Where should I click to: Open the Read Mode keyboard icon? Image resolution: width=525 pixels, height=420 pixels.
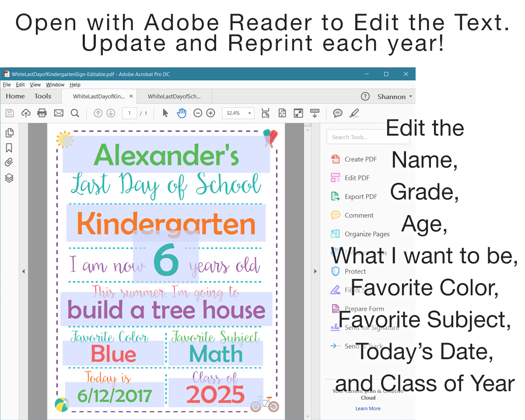click(x=315, y=113)
